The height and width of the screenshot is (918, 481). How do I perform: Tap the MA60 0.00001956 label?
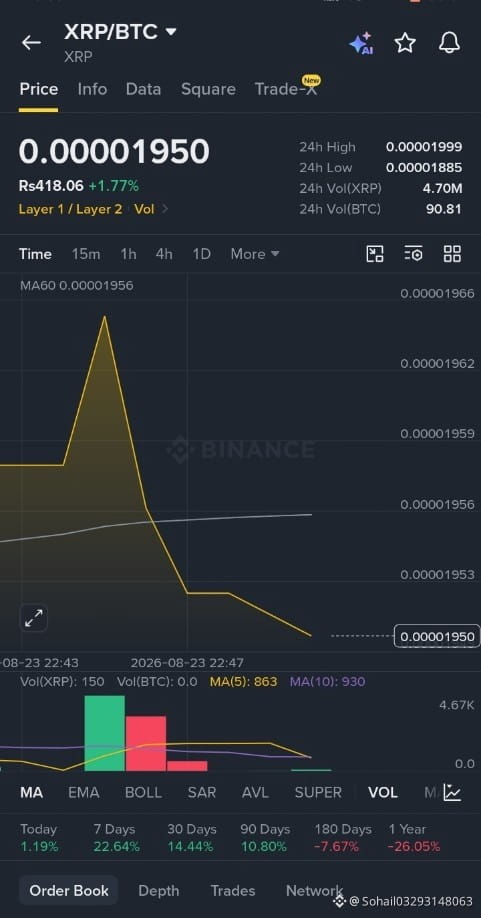tap(77, 286)
